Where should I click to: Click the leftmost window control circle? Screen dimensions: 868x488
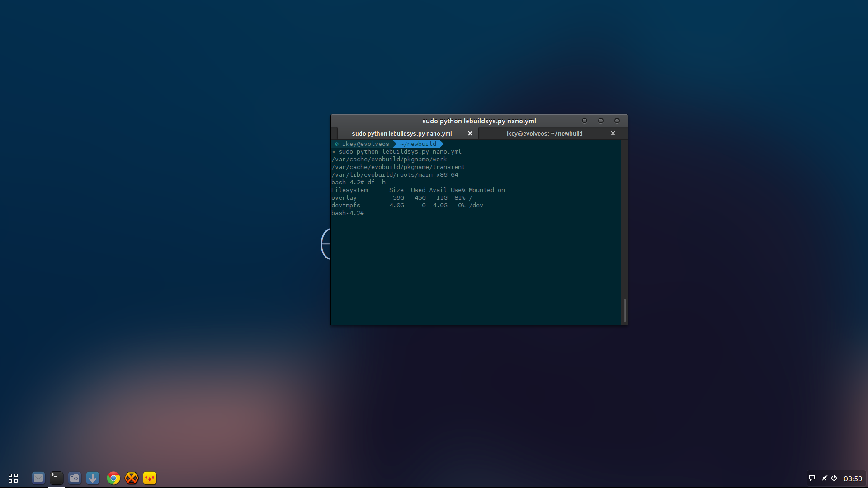click(x=585, y=121)
